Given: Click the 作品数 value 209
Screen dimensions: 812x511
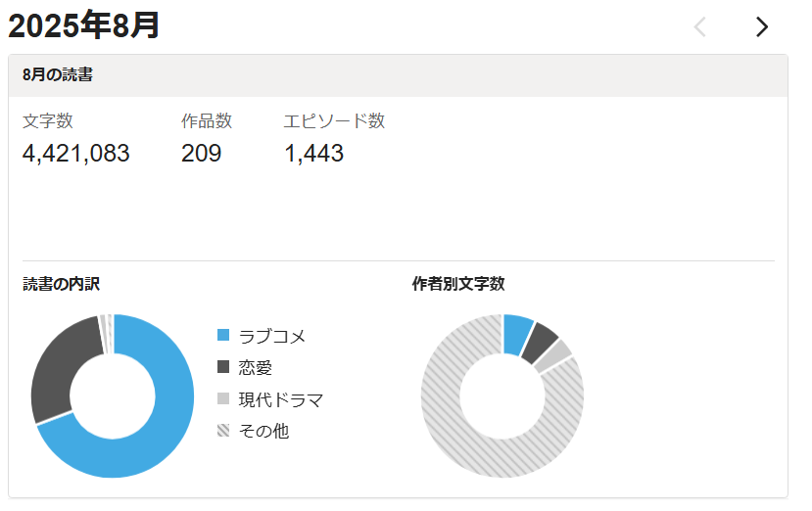Looking at the screenshot, I should 202,154.
